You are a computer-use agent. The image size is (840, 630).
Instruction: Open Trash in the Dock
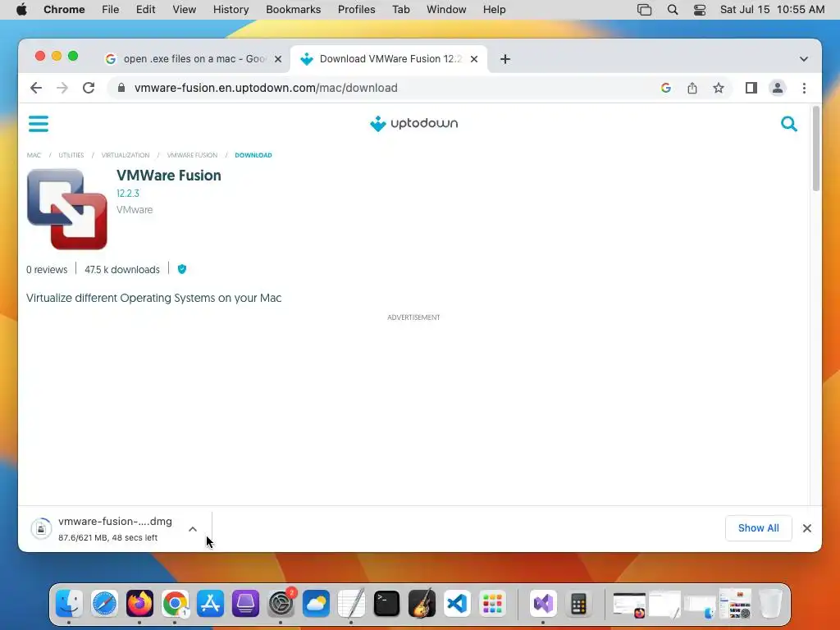coord(770,604)
